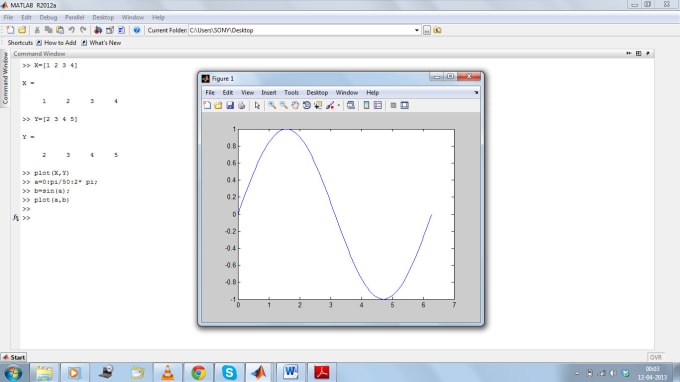Open MATLAB Help via blue question icon
Image resolution: width=680 pixels, height=382 pixels.
click(x=137, y=30)
